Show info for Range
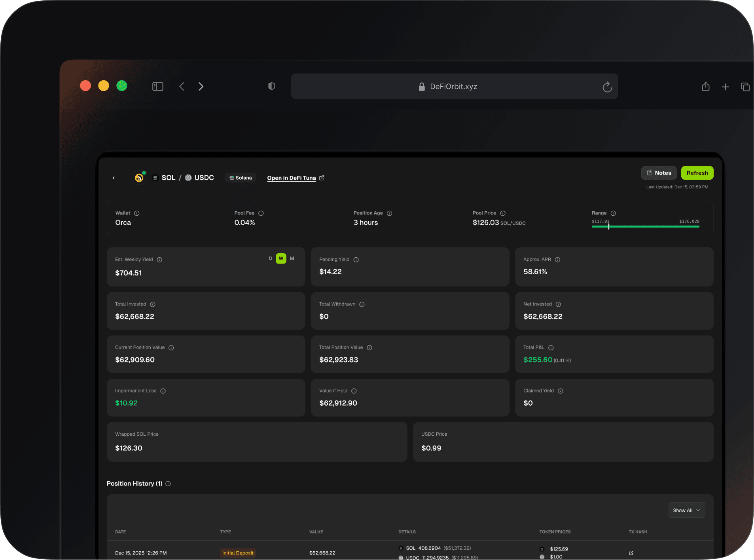This screenshot has width=754, height=560. point(613,213)
